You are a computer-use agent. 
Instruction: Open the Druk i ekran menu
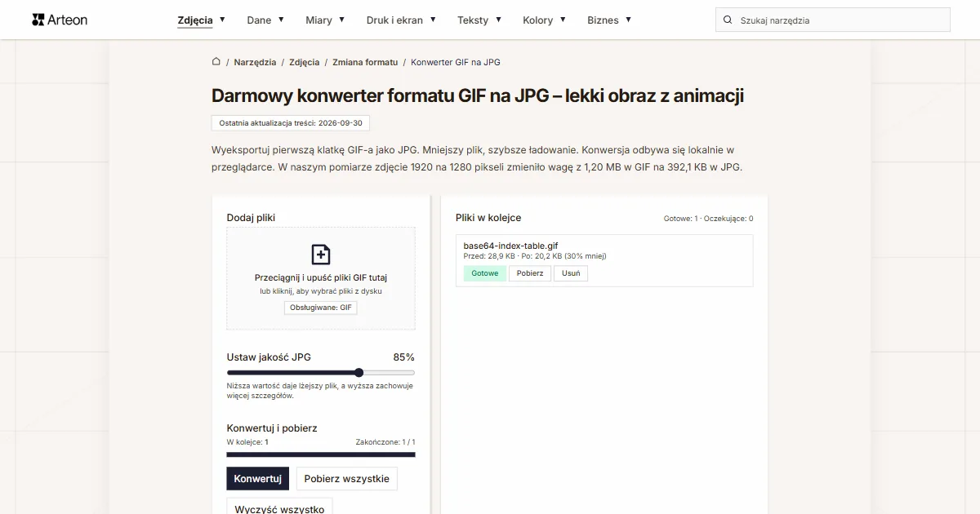[x=394, y=20]
